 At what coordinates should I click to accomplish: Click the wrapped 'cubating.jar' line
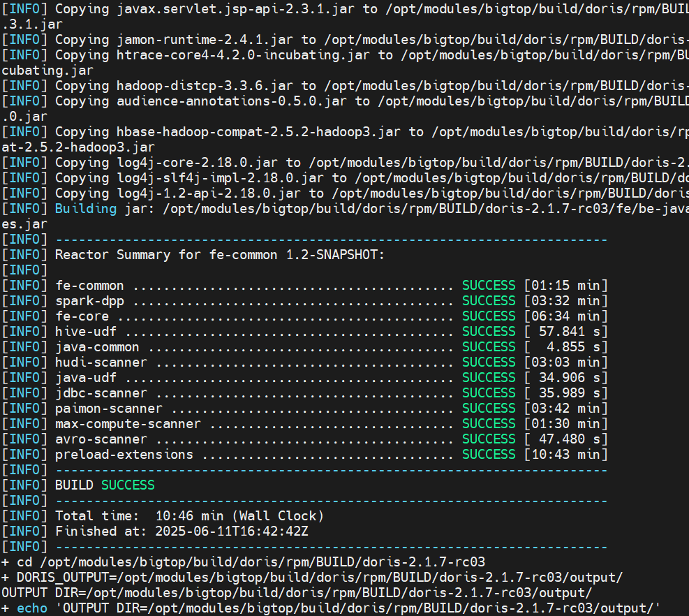coord(47,71)
